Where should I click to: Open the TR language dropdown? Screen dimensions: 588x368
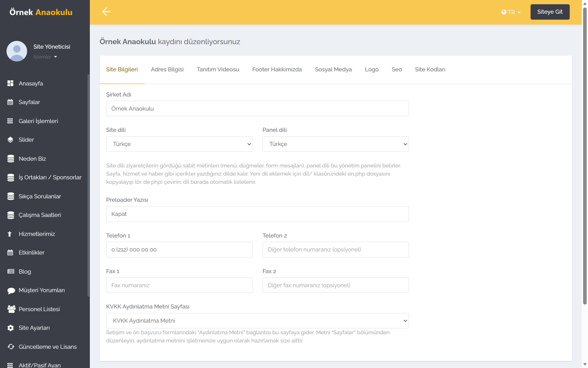pyautogui.click(x=511, y=12)
